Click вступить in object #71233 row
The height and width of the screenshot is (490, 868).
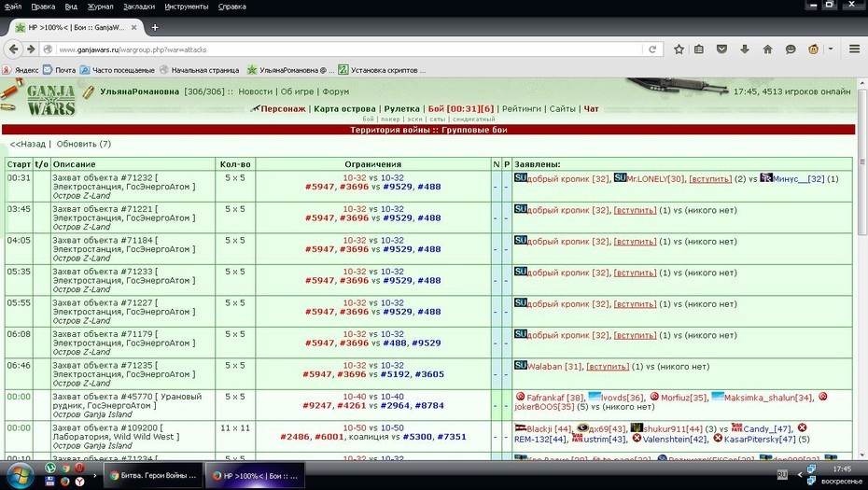(635, 273)
